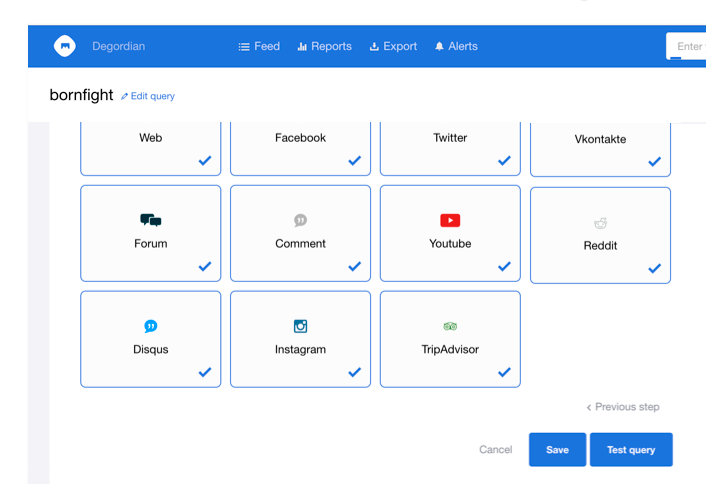Select the Web label text
This screenshot has width=706, height=484.
tap(150, 138)
